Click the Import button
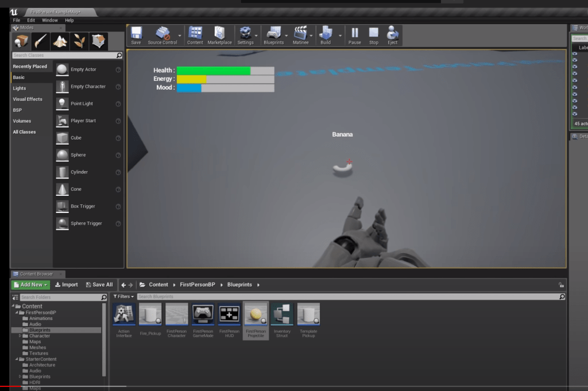The width and height of the screenshot is (588, 391). 67,285
